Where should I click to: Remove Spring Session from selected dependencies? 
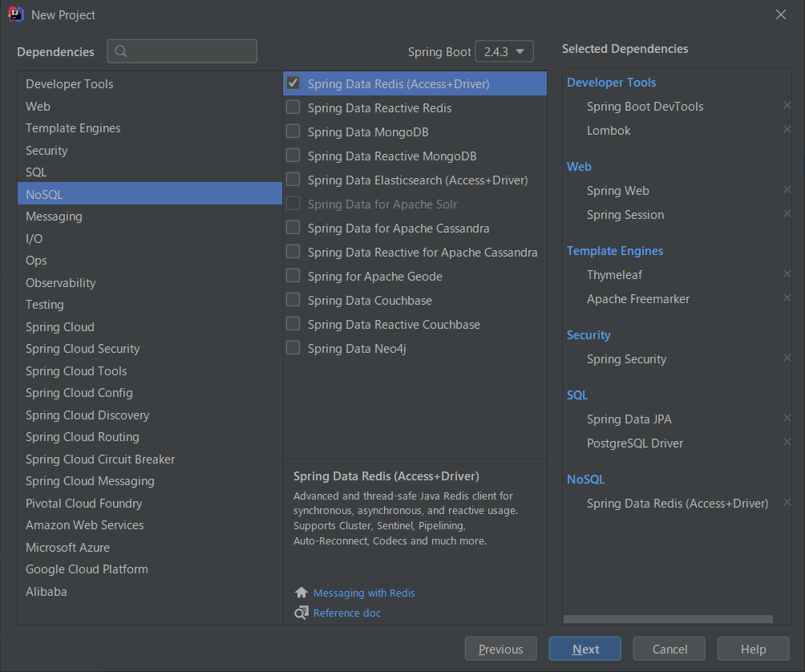[x=787, y=213]
